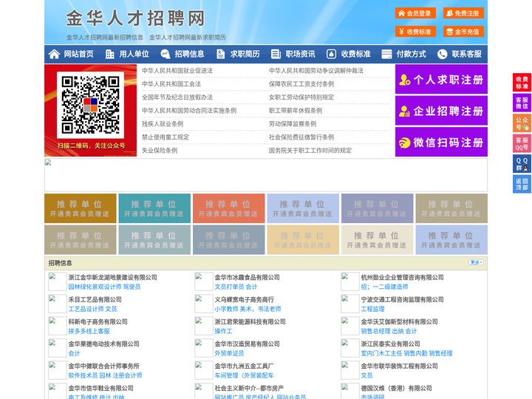This screenshot has height=399, width=532.
Task: Click the card icon beside 付款方式
Action: 386,54
